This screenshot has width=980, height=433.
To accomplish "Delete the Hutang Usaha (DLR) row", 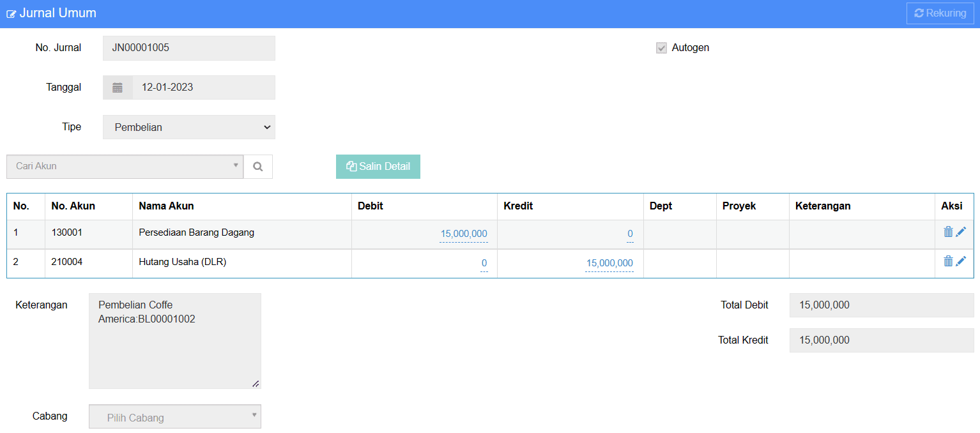I will [948, 261].
